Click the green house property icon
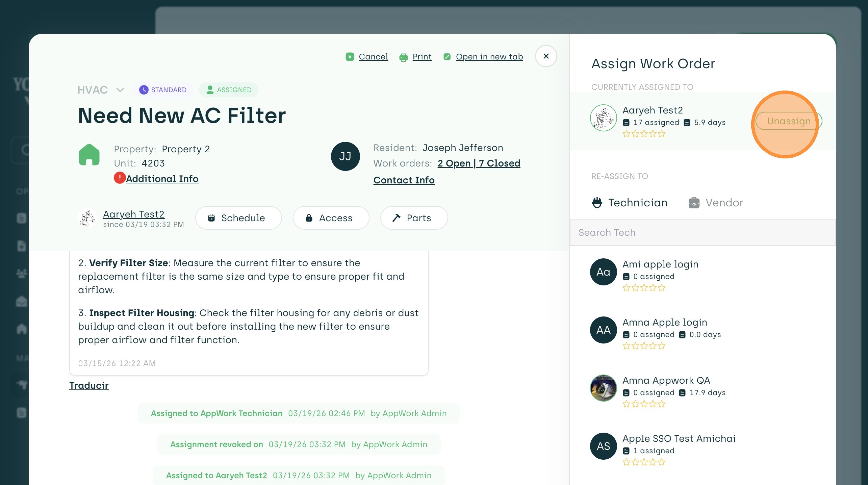Viewport: 868px width, 485px height. click(89, 155)
